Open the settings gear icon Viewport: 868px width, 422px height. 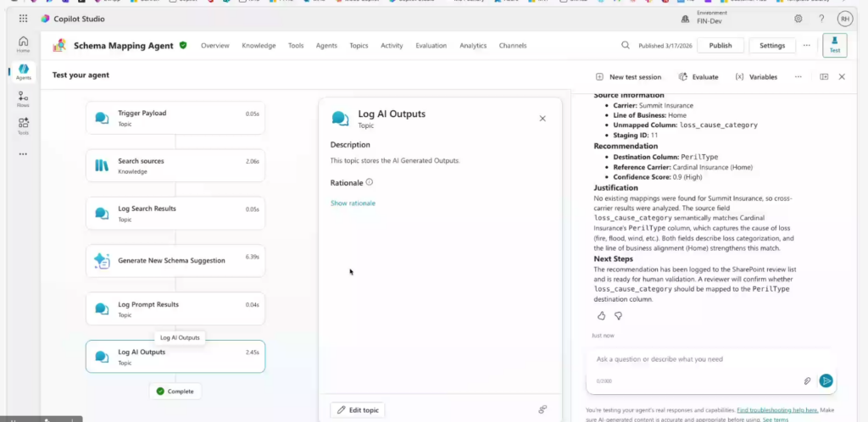798,19
